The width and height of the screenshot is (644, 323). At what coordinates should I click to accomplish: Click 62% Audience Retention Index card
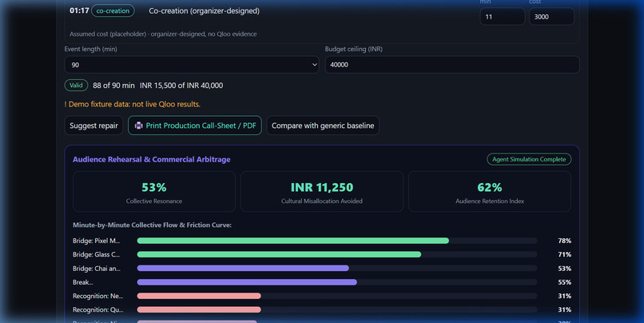point(490,192)
